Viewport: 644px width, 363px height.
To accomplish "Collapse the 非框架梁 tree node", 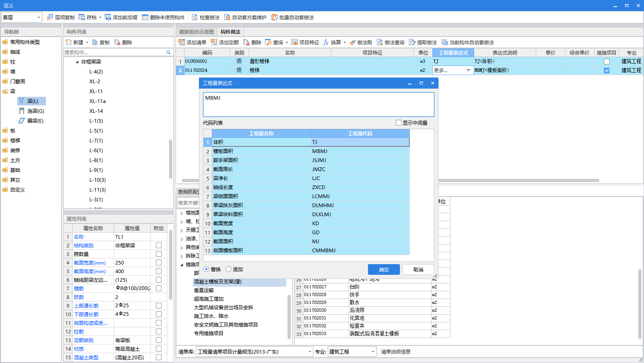I will tap(77, 62).
